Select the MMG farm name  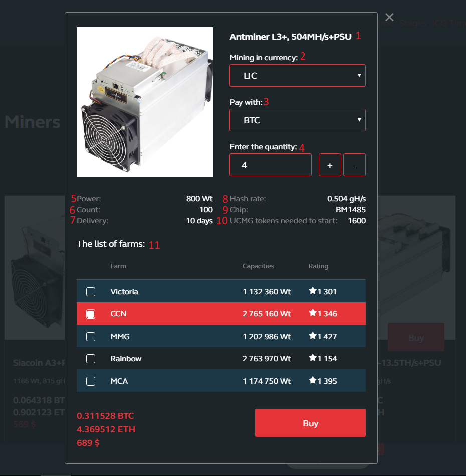120,337
